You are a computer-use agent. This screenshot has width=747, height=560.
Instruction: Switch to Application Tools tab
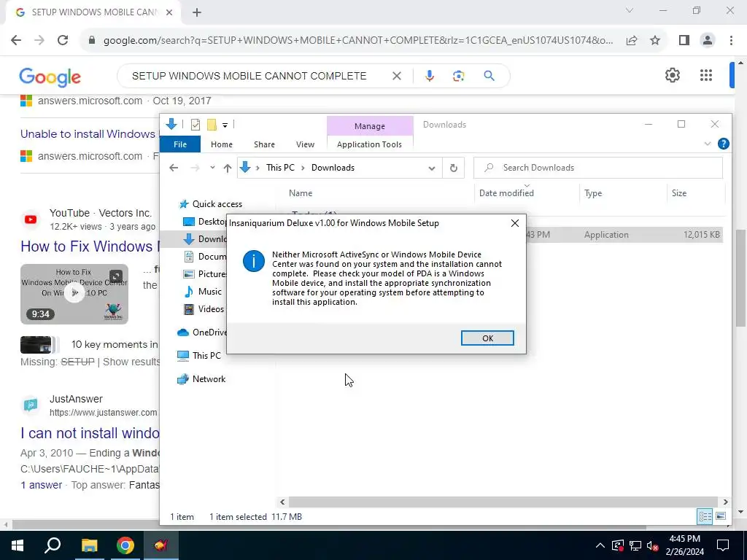pos(369,144)
